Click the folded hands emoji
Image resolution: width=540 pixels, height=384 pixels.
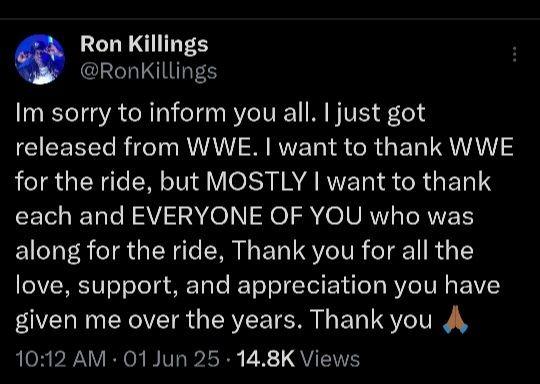coord(455,320)
